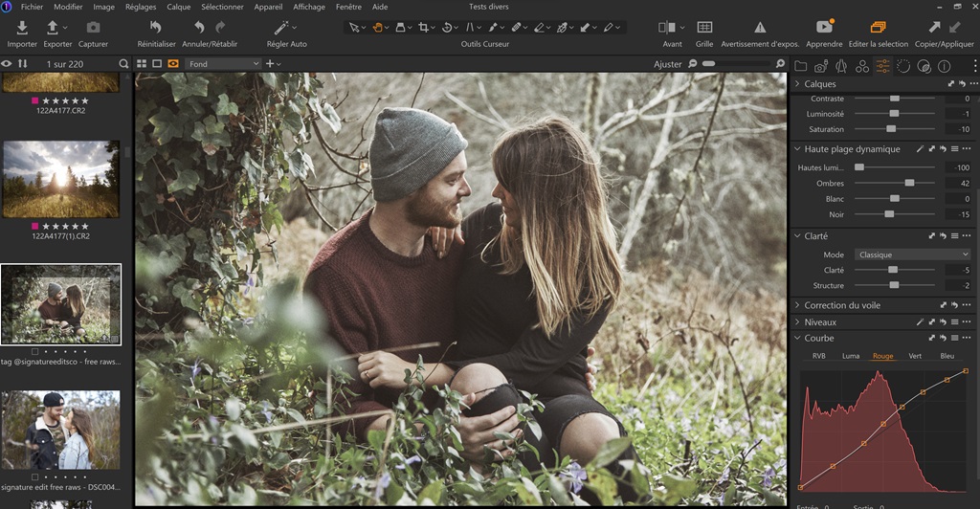Switch to single image viewer mode
The width and height of the screenshot is (980, 509).
tap(157, 64)
